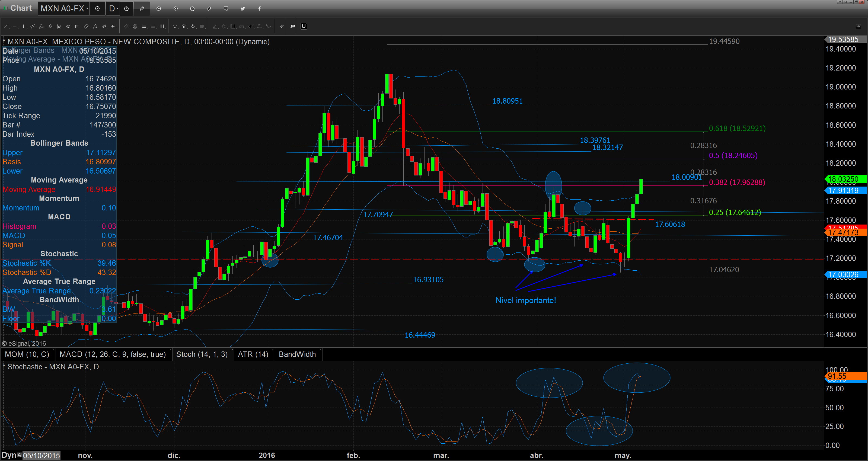Click the 05/10/2015 date label

click(42, 456)
